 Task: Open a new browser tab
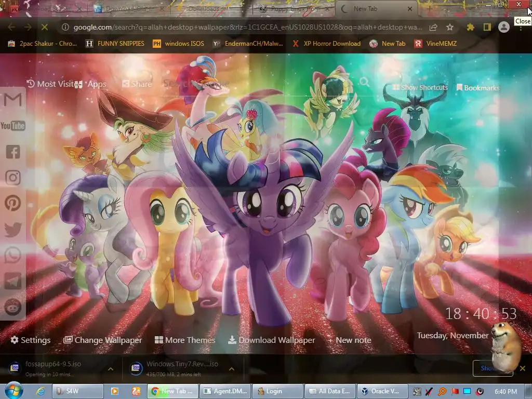(430, 9)
